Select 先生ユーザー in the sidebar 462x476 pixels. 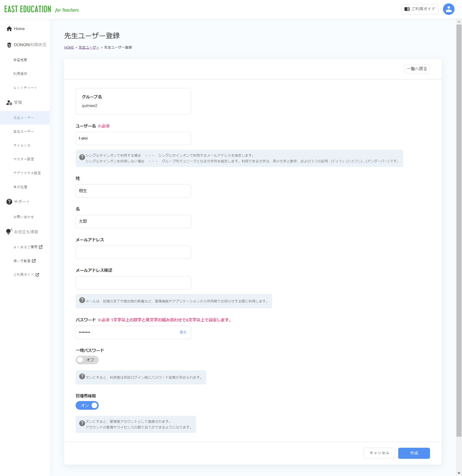(x=25, y=118)
